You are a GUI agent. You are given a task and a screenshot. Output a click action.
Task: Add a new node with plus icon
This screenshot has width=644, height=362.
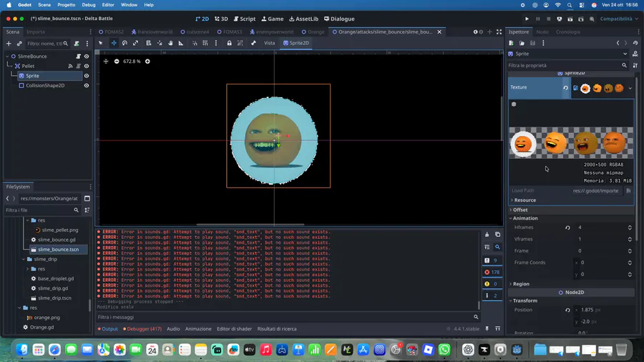click(9, 44)
